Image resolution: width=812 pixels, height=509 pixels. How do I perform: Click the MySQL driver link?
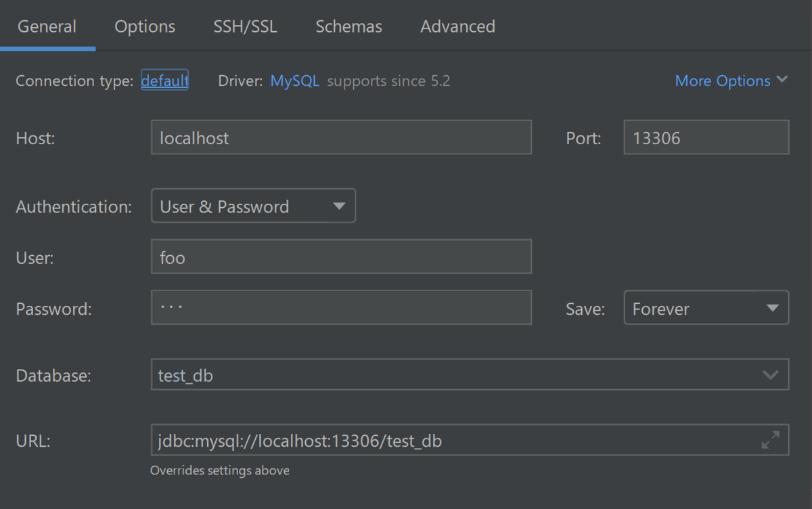point(294,81)
